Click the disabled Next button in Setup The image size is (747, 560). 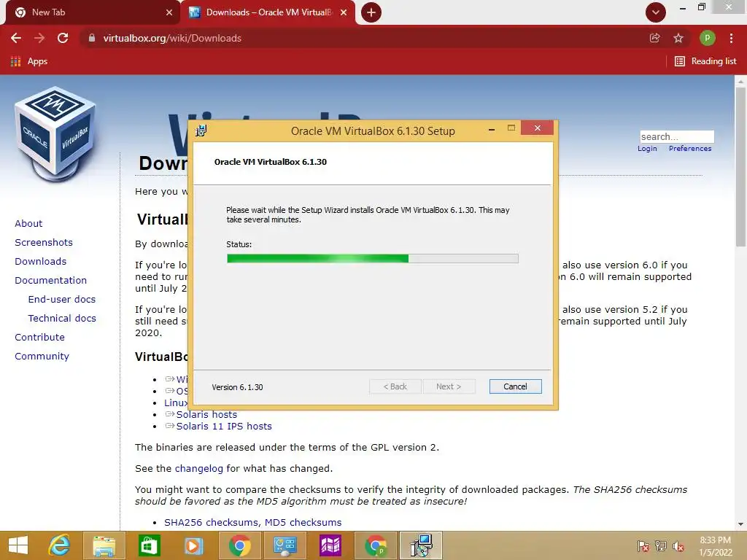(x=449, y=386)
